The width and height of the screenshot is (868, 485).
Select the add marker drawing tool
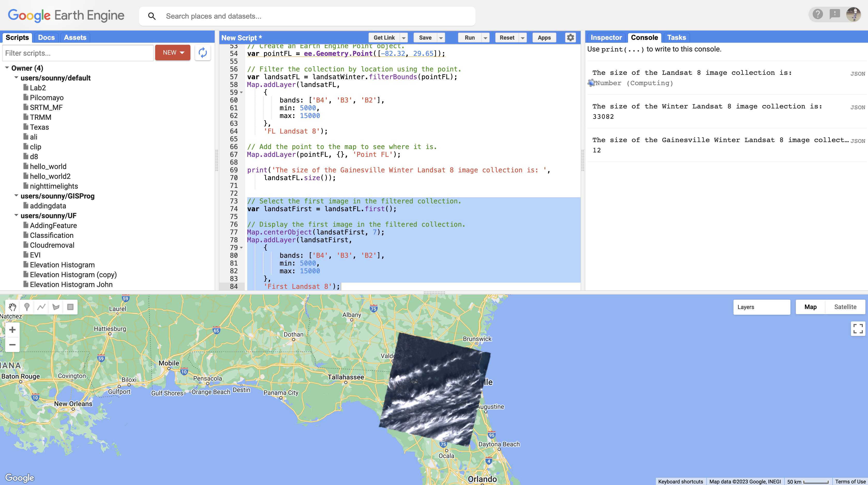coord(27,307)
